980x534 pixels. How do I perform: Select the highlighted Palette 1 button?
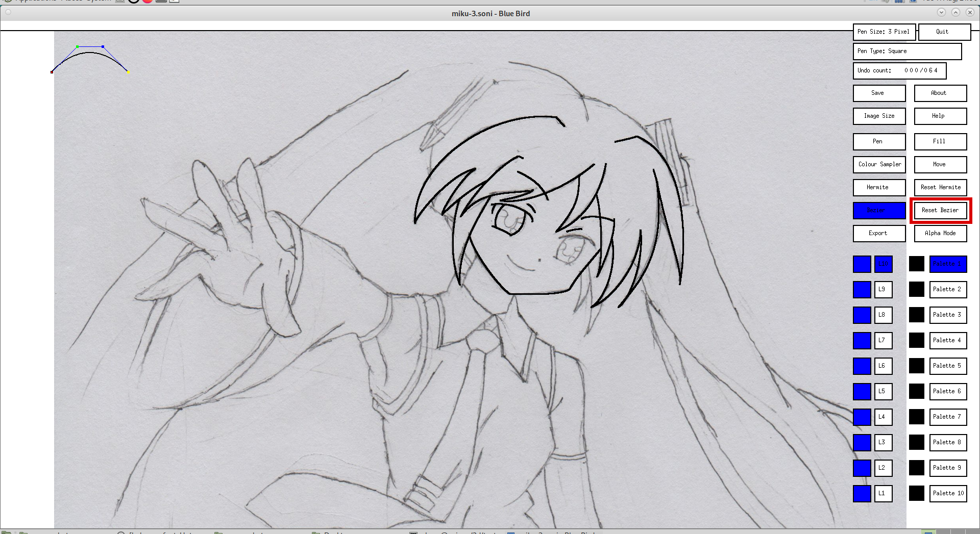coord(948,264)
